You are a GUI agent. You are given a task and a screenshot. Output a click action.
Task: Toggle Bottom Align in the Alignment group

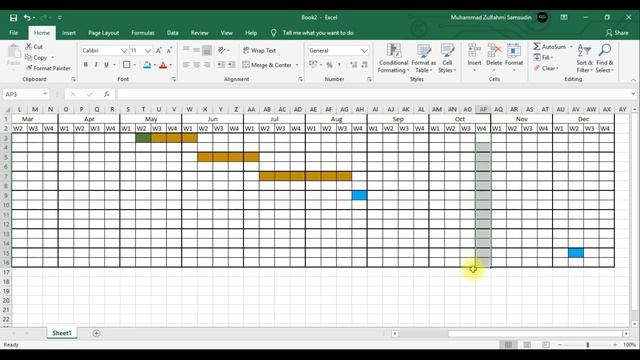(x=207, y=50)
